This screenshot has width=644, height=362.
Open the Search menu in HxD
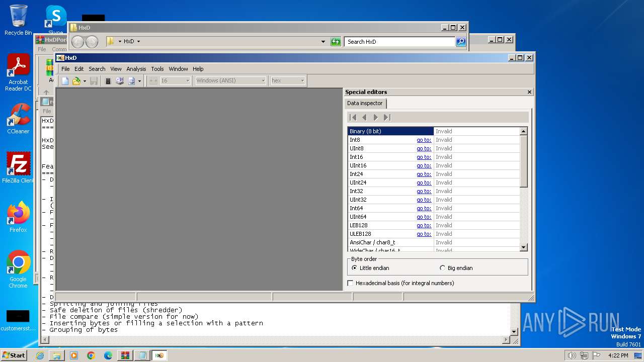pyautogui.click(x=97, y=69)
